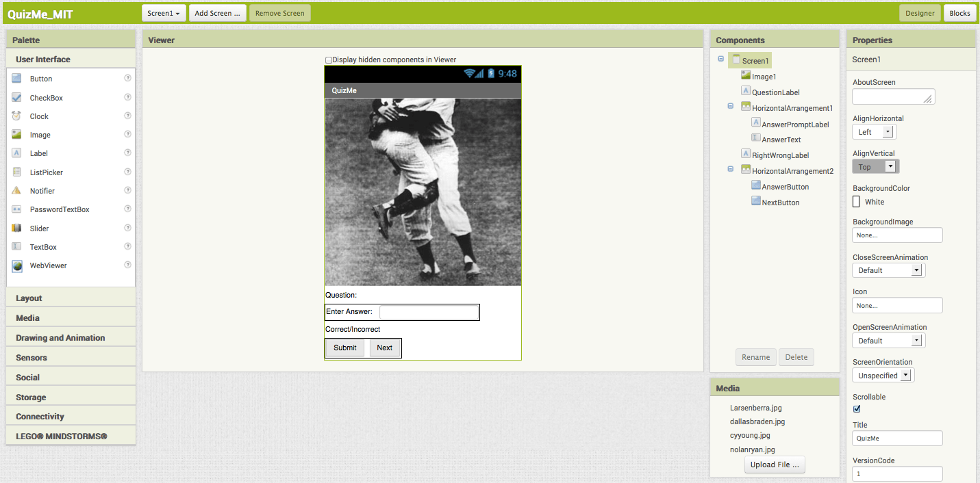Viewport: 980px width, 483px height.
Task: Select the Notifier palette icon
Action: (16, 191)
